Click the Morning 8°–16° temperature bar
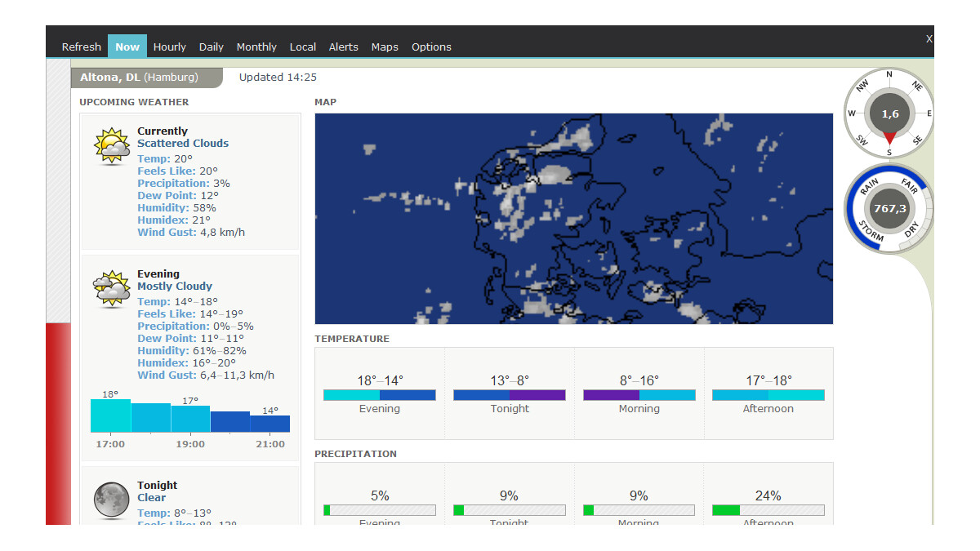Screen dimensions: 980x551 click(639, 395)
